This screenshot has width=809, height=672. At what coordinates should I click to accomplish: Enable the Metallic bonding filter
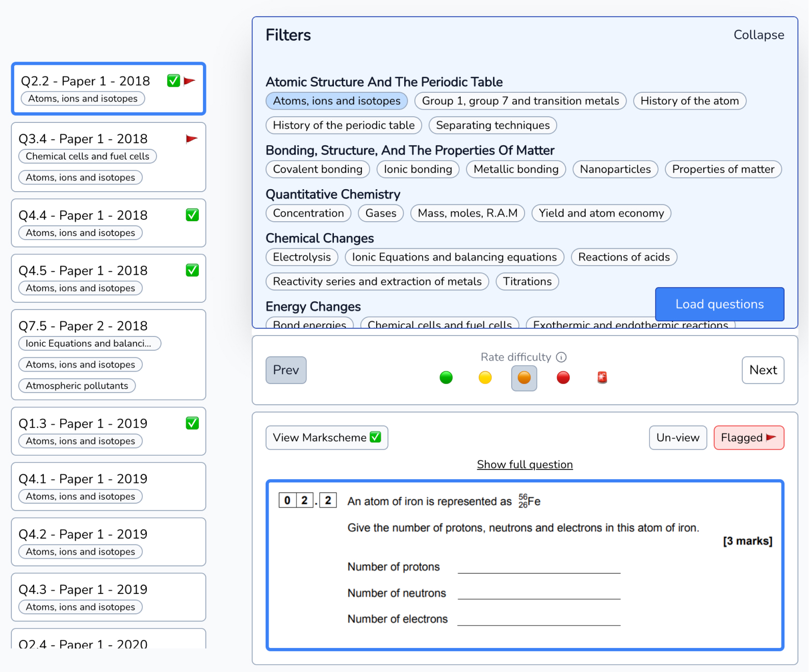pos(516,169)
